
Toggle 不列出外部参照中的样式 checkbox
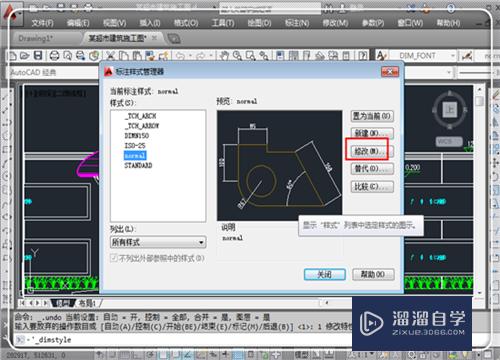point(114,258)
